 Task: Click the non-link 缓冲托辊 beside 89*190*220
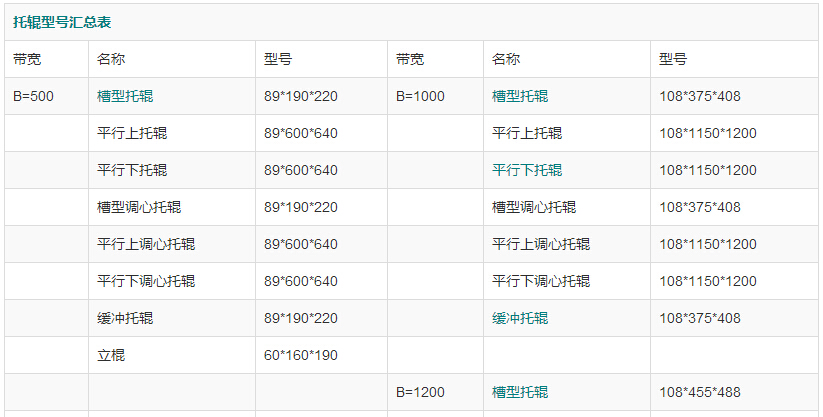click(x=125, y=318)
